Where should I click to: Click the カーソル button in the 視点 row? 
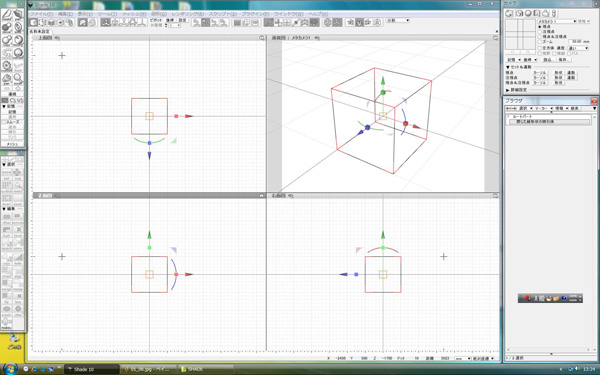[x=540, y=73]
